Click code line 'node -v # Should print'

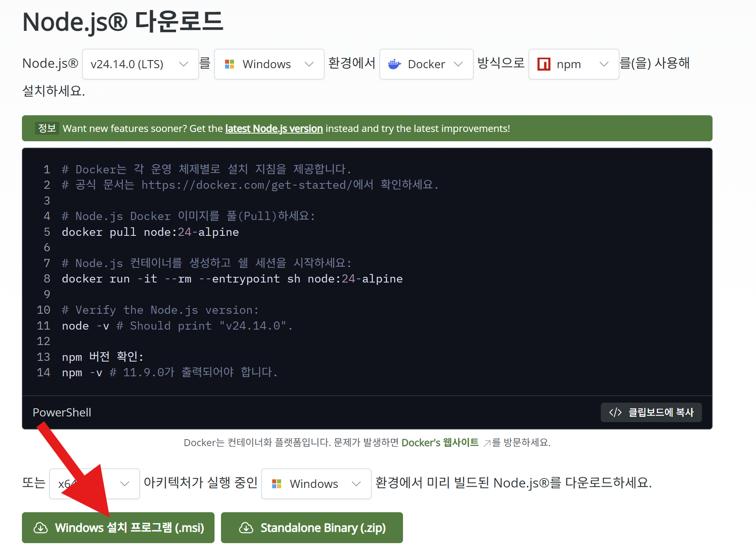(x=177, y=326)
